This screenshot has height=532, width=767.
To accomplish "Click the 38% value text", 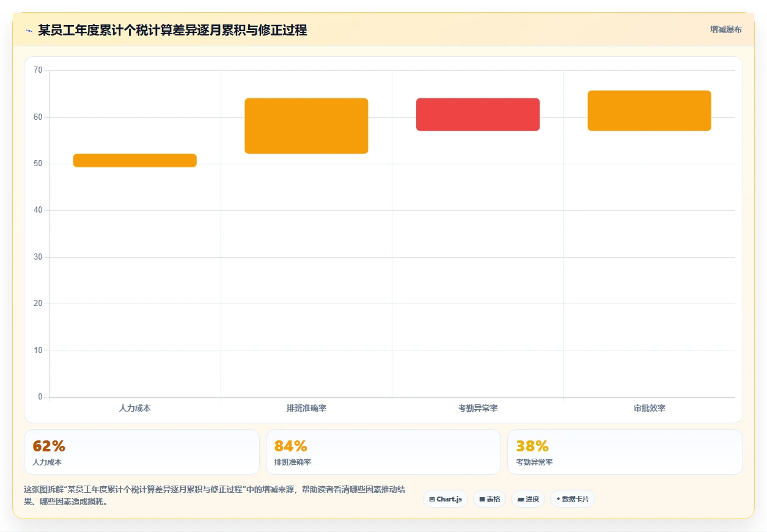I will click(532, 446).
